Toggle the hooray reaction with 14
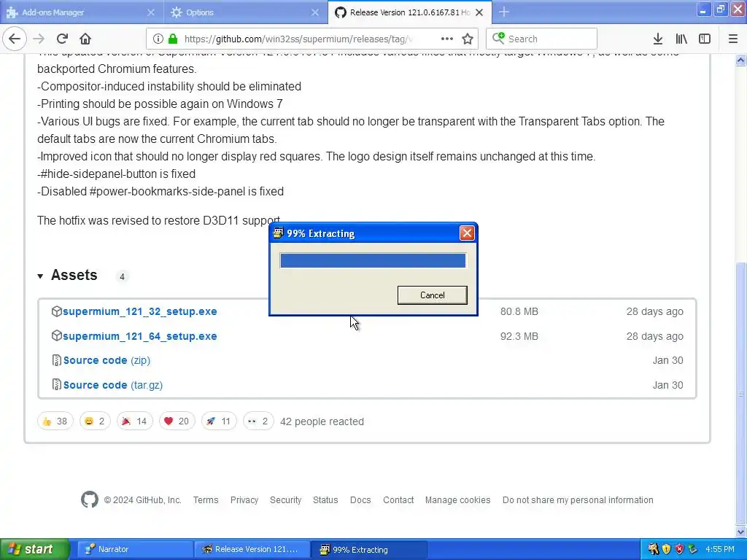This screenshot has width=747, height=560. (x=134, y=421)
